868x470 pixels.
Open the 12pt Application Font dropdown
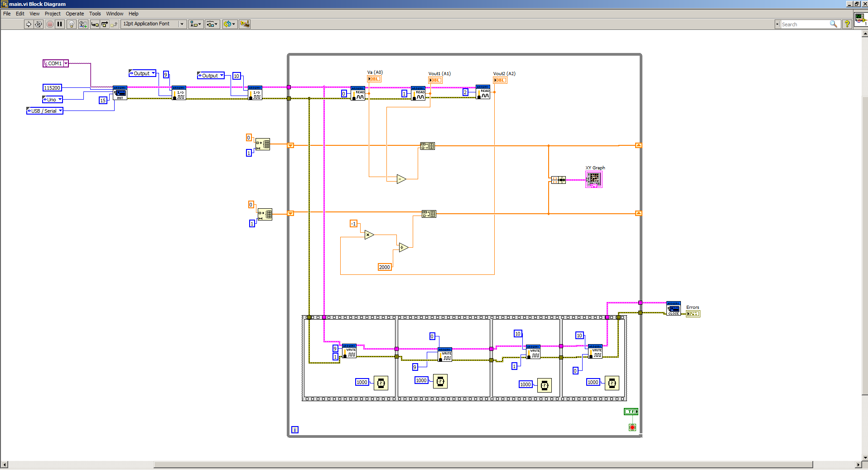(x=154, y=24)
